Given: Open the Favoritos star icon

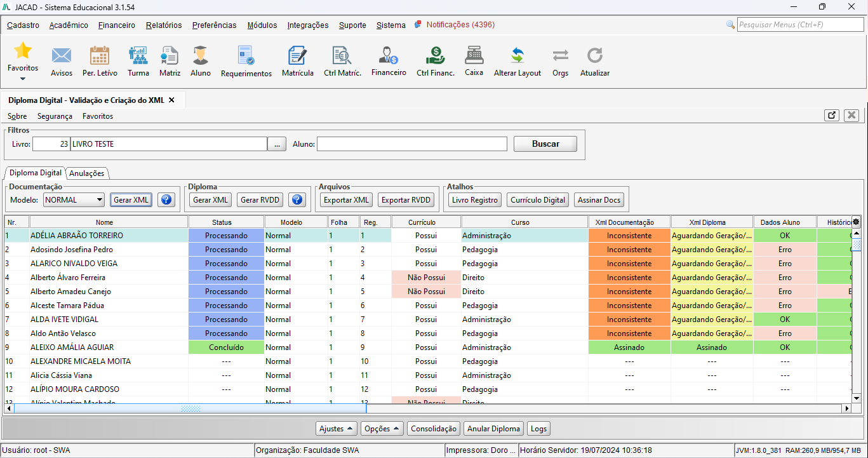Looking at the screenshot, I should pos(23,51).
